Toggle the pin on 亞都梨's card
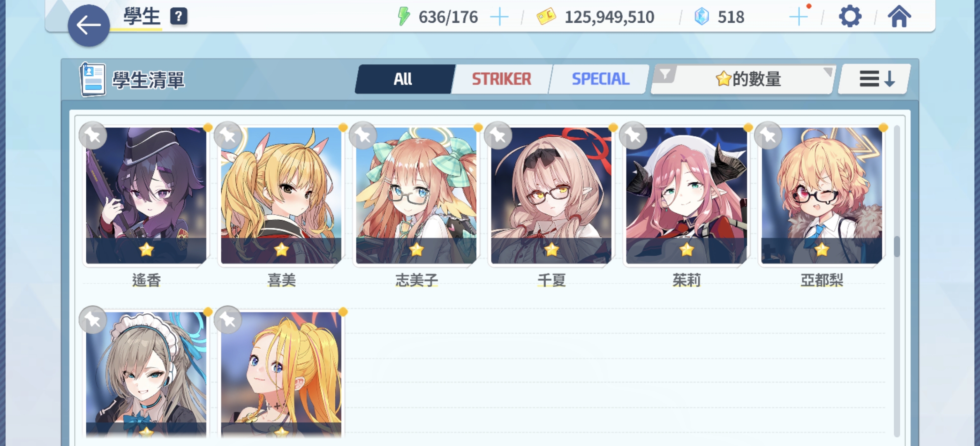Viewport: 980px width, 446px height. click(768, 135)
